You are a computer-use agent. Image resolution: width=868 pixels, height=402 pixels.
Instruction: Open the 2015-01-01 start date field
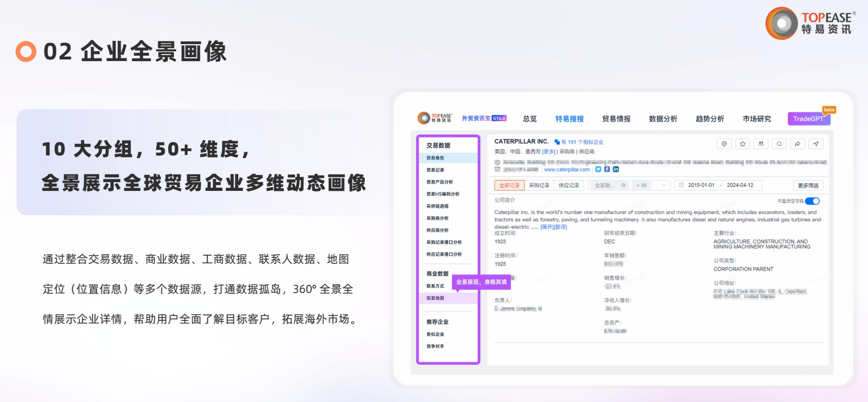click(701, 185)
